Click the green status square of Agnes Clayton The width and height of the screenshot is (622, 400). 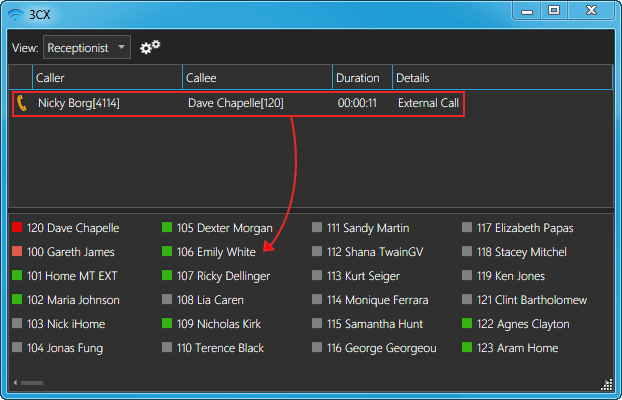click(467, 323)
